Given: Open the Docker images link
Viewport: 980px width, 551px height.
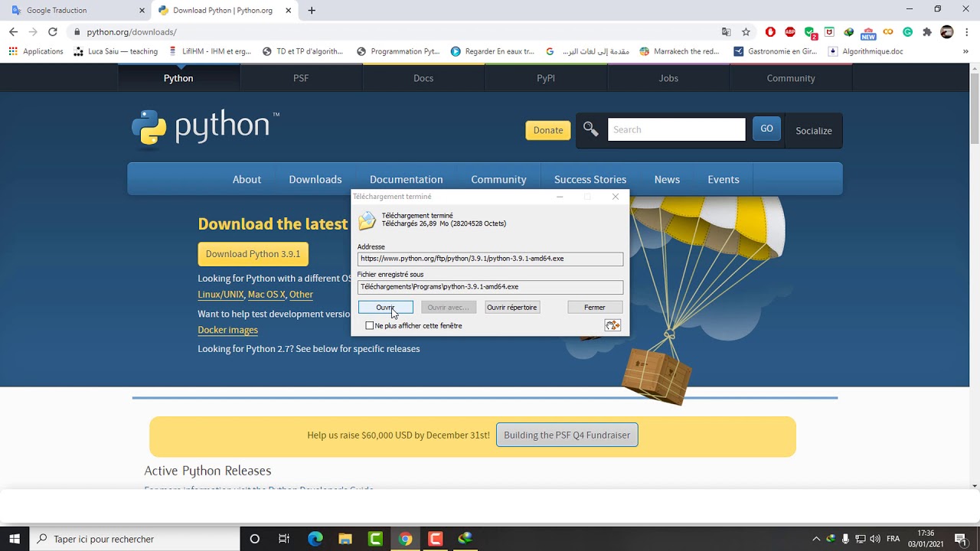Looking at the screenshot, I should click(227, 330).
